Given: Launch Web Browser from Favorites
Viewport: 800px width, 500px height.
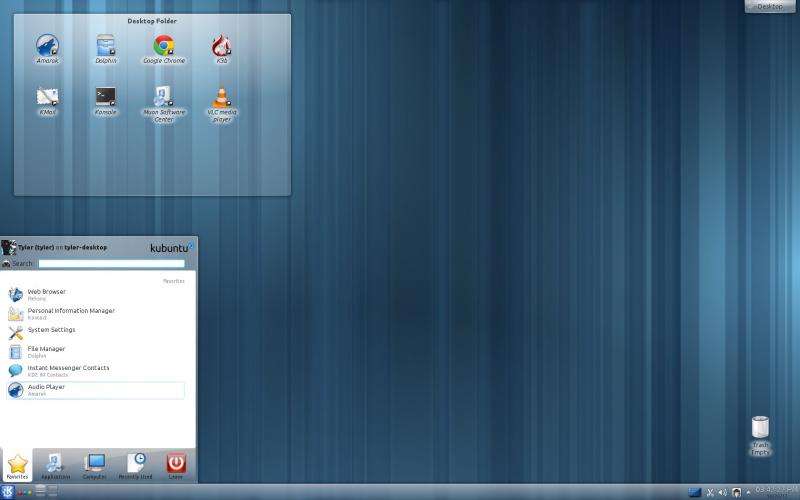Looking at the screenshot, I should click(x=95, y=294).
